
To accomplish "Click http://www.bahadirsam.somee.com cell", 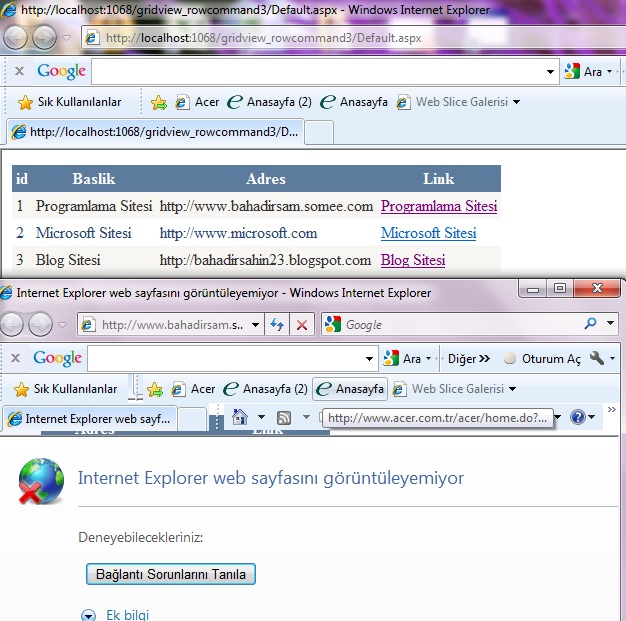I will tap(266, 206).
